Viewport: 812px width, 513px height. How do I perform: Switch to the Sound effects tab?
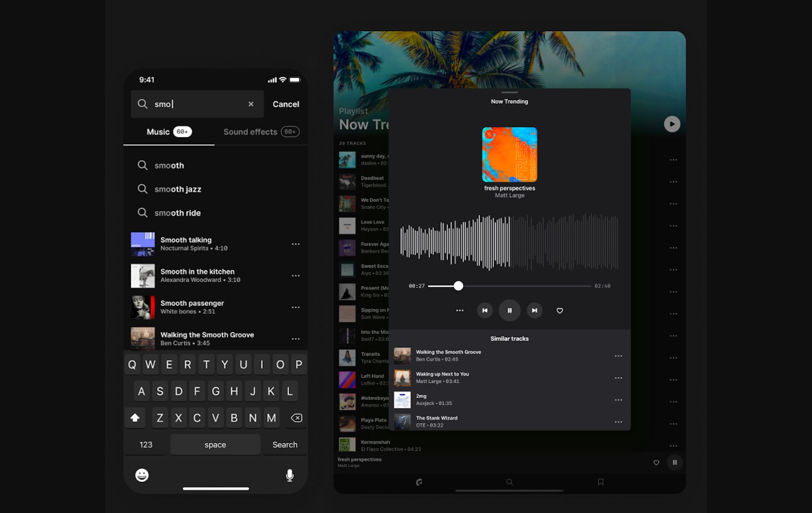pos(250,132)
